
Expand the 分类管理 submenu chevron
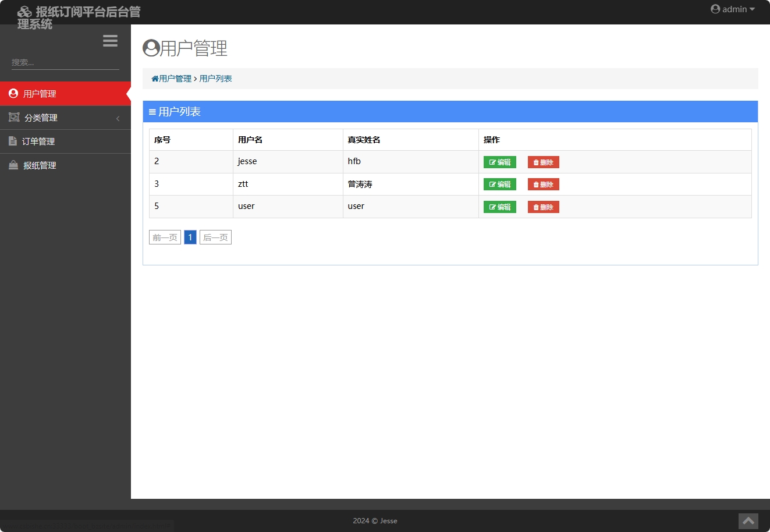pos(118,118)
